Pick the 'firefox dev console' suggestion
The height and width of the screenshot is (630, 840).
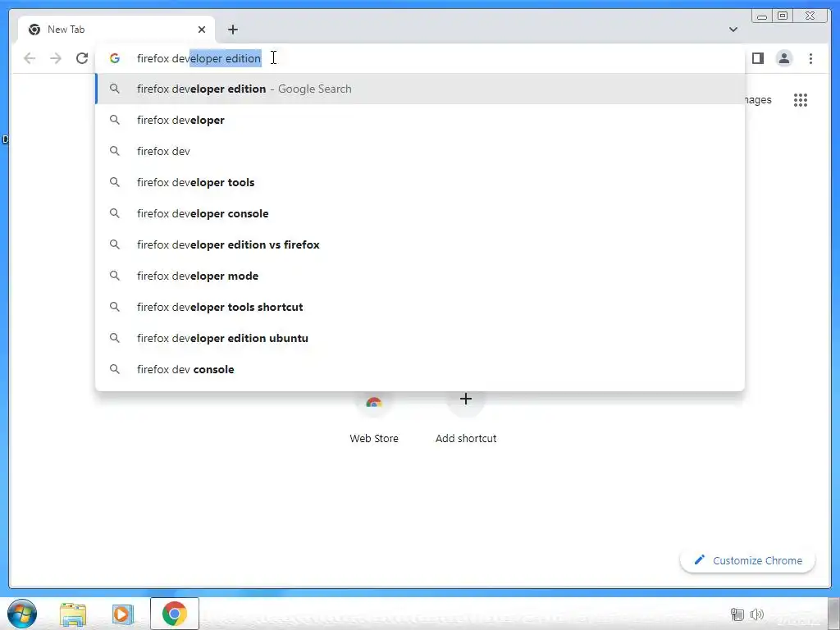click(420, 369)
